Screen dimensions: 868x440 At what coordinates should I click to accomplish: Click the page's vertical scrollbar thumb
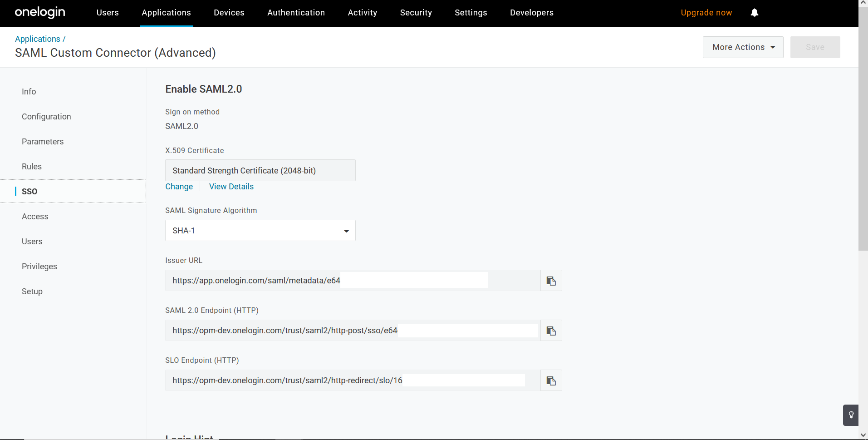pyautogui.click(x=863, y=129)
